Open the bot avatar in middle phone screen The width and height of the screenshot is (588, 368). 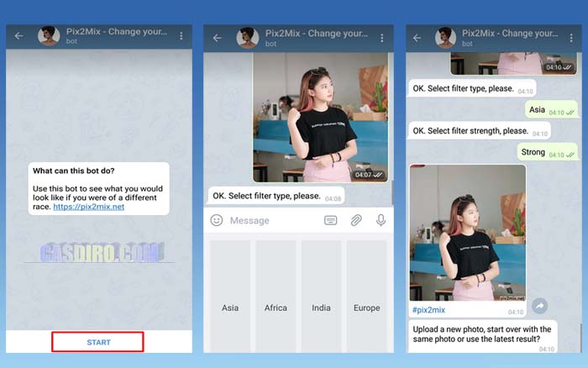click(x=247, y=38)
